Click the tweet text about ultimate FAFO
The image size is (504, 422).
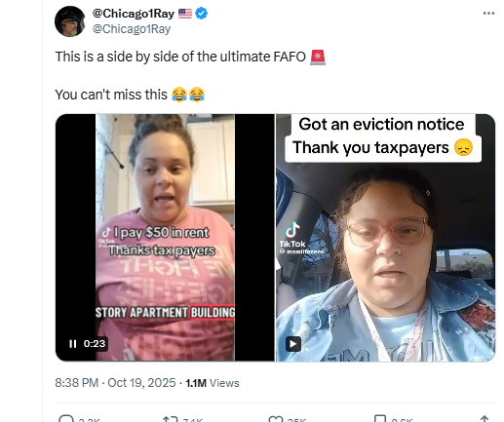coord(180,57)
